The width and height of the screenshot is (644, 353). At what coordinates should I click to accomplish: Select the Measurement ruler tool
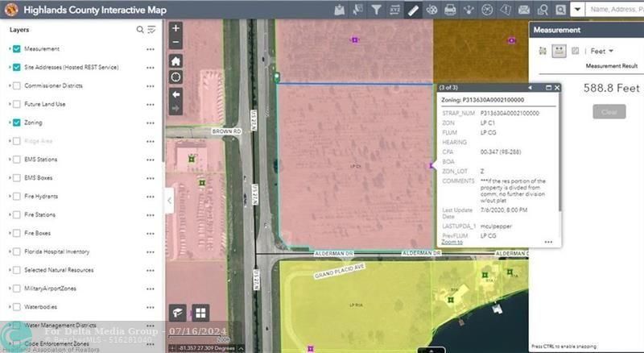pos(413,10)
